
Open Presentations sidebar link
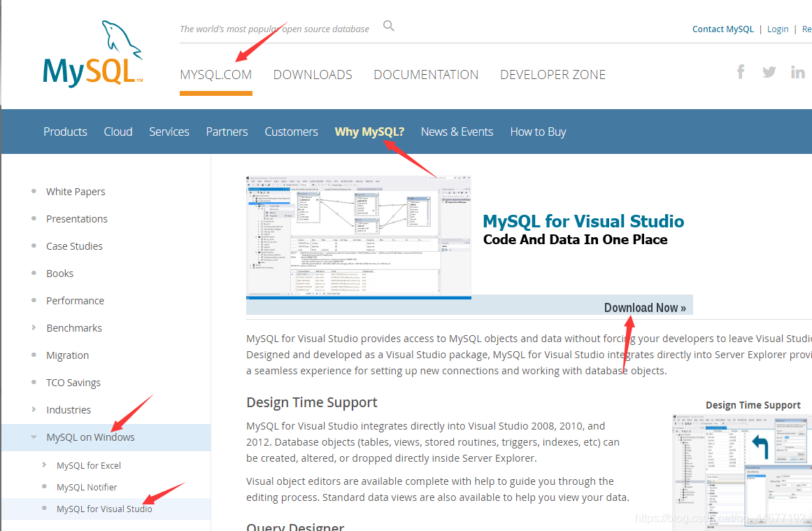click(x=77, y=218)
